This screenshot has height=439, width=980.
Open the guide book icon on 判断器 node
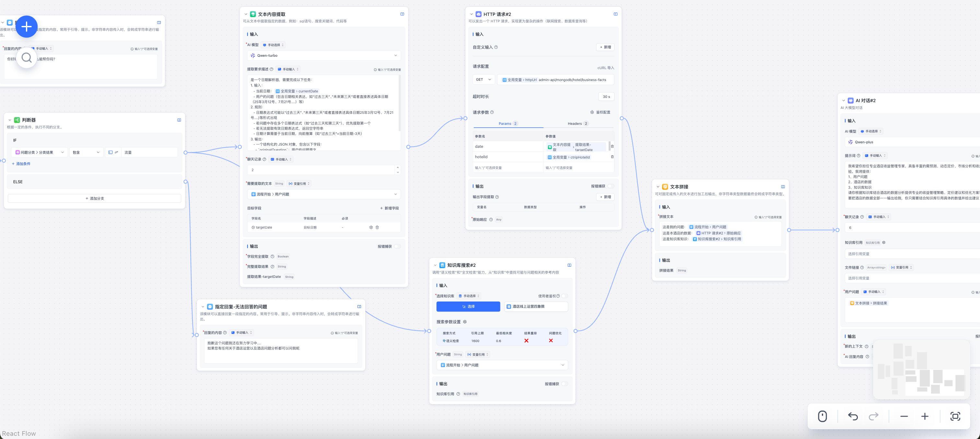point(179,120)
